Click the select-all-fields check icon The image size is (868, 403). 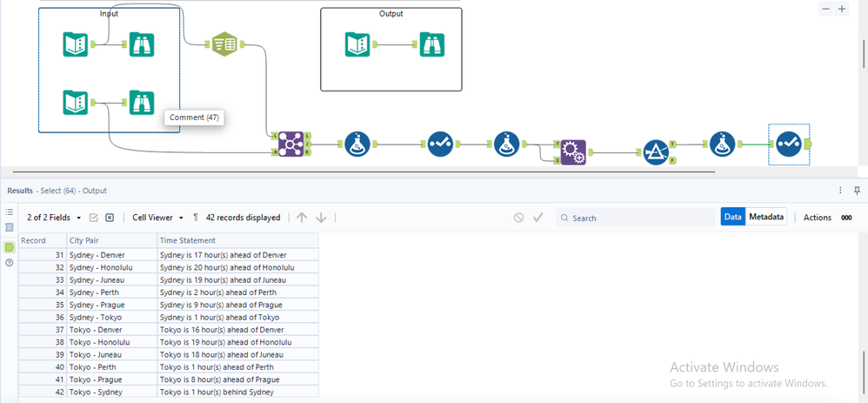pyautogui.click(x=94, y=218)
